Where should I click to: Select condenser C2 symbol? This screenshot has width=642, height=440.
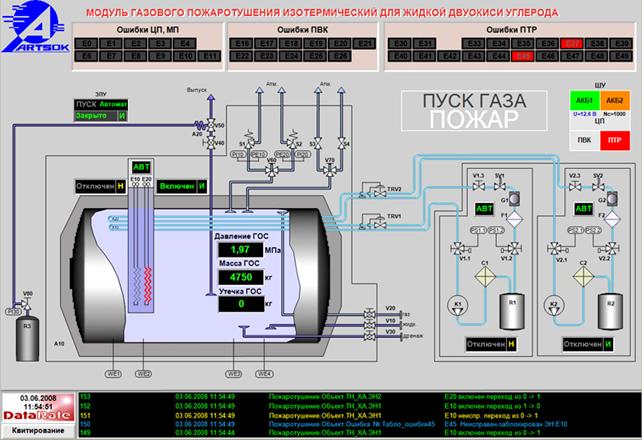[x=583, y=276]
